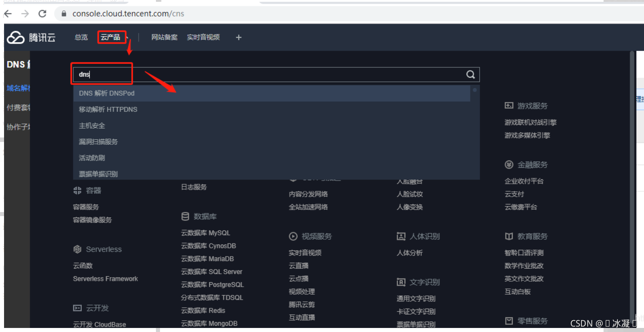The width and height of the screenshot is (644, 332).
Task: Open Serverless Framework link
Action: [106, 279]
